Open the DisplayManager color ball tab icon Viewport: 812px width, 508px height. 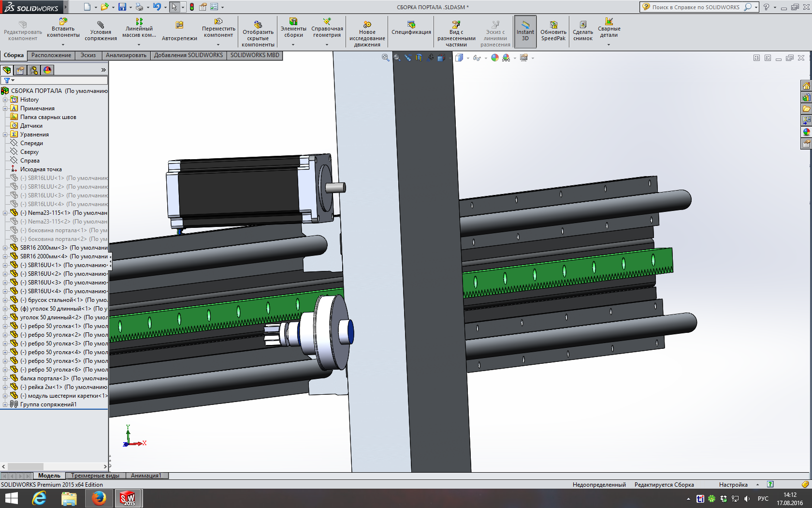[47, 70]
